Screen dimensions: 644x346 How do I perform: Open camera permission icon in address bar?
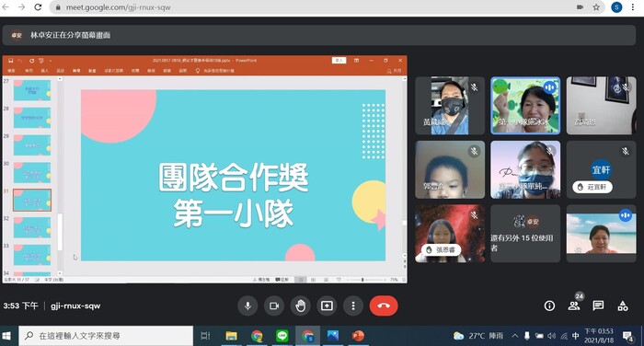580,7
